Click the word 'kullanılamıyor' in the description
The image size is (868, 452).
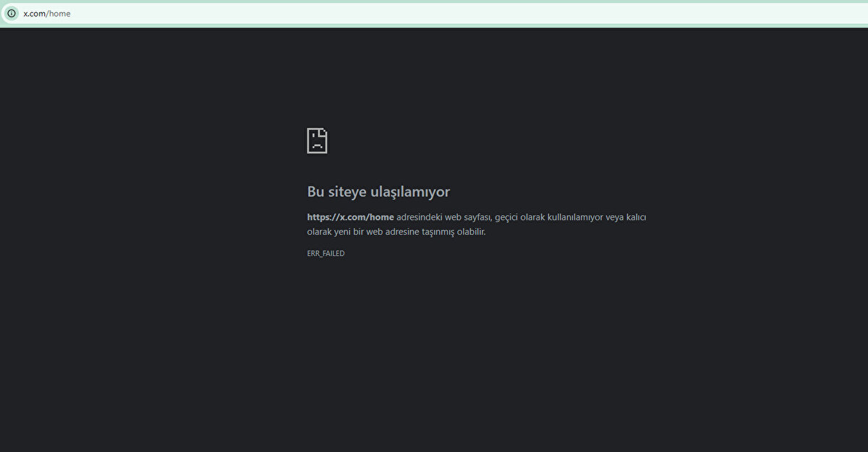pyautogui.click(x=569, y=217)
